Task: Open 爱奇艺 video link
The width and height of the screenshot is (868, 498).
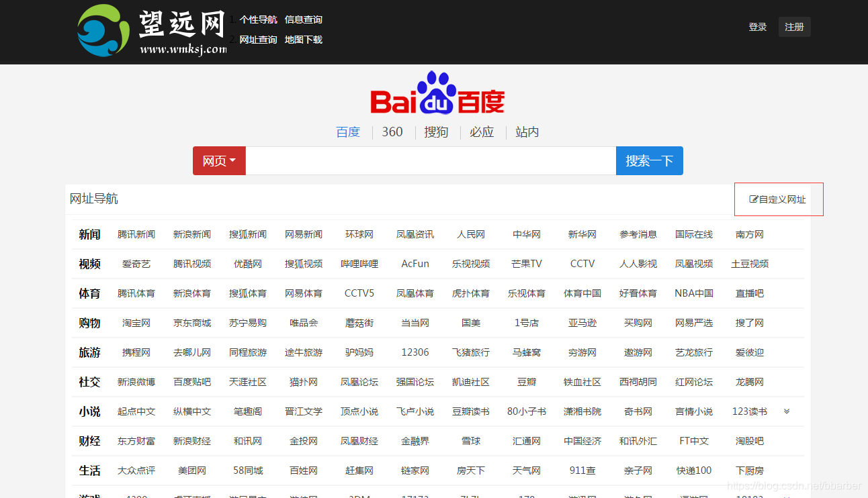Action: pos(136,264)
